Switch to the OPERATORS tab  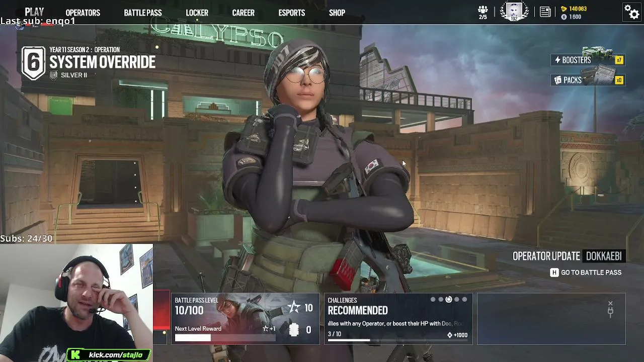tap(83, 13)
